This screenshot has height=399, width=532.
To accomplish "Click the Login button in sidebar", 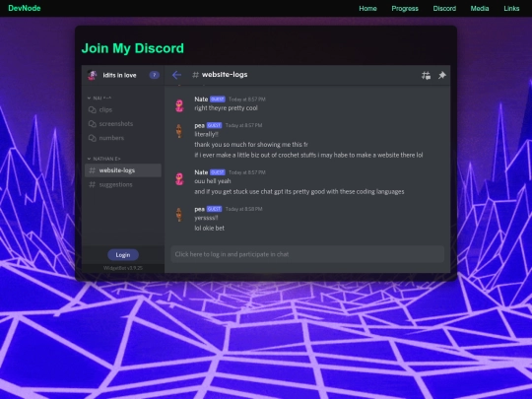I will click(123, 255).
